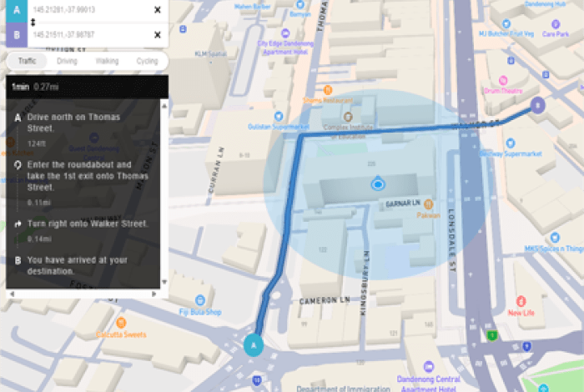Choose the Walking profile
Viewport: 584px width, 392px height.
pyautogui.click(x=107, y=61)
